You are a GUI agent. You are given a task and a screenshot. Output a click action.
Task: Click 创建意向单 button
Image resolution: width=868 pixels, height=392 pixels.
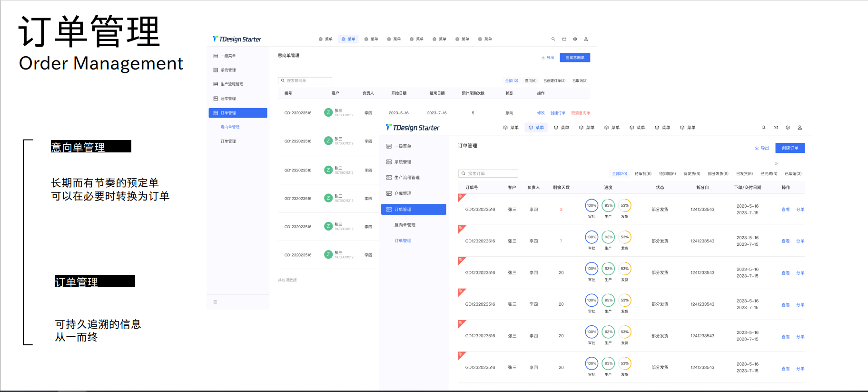pyautogui.click(x=575, y=58)
